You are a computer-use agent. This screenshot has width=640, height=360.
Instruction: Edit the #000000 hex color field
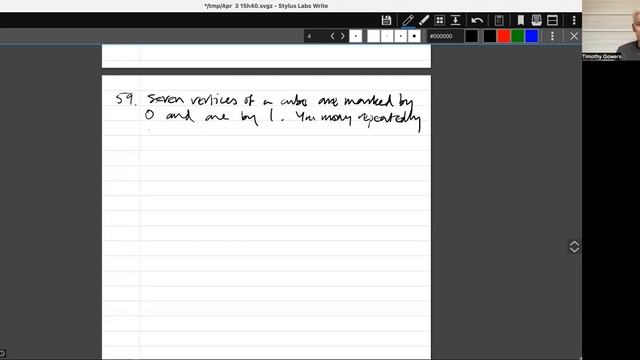point(445,36)
